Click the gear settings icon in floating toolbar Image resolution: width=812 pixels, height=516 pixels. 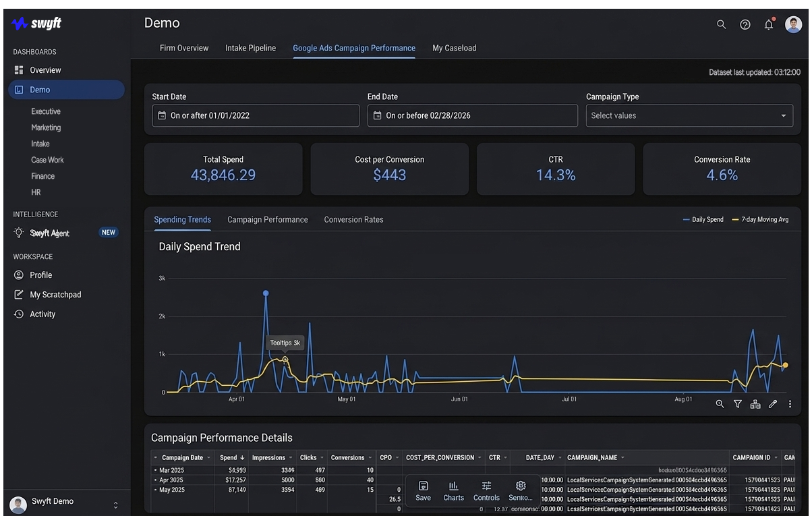pyautogui.click(x=521, y=486)
